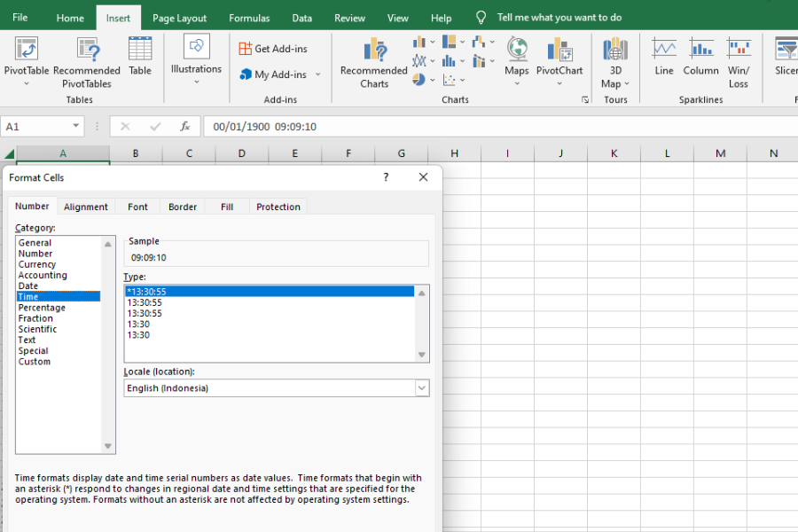The height and width of the screenshot is (532, 798).
Task: Open the Locale (location) dropdown
Action: click(x=421, y=387)
